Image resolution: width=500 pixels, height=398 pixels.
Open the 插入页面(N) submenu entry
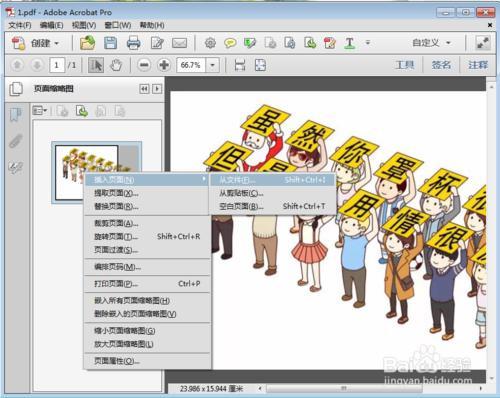coord(147,180)
